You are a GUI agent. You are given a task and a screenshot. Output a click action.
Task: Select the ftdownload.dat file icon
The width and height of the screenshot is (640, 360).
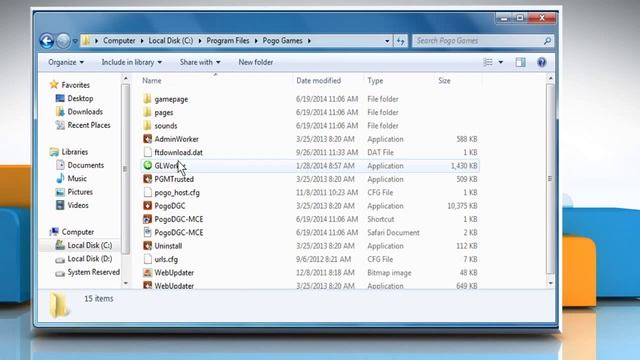click(x=147, y=152)
